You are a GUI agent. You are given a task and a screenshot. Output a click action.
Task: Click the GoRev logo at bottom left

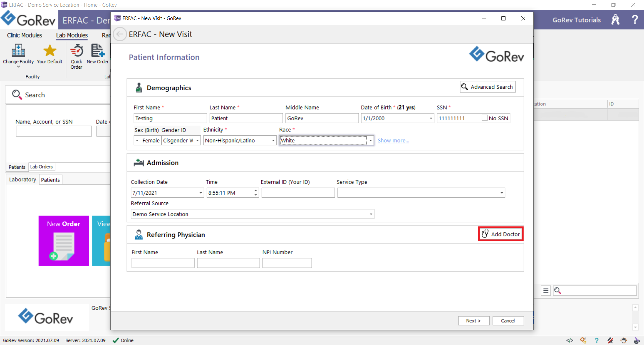pyautogui.click(x=45, y=317)
